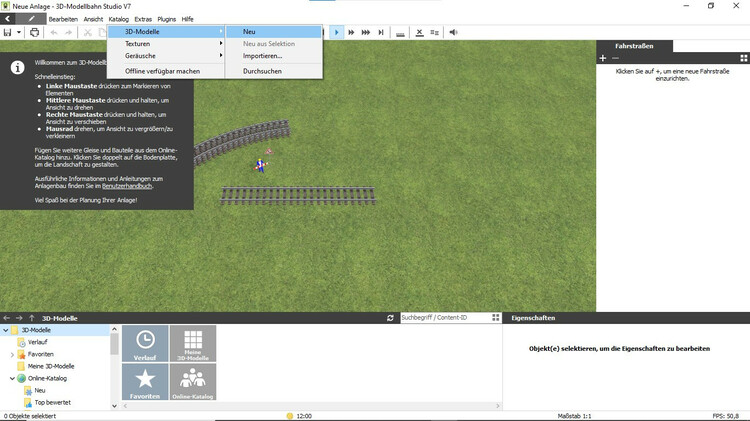Select the straight track piece in viewport
This screenshot has height=421, width=750.
(298, 196)
